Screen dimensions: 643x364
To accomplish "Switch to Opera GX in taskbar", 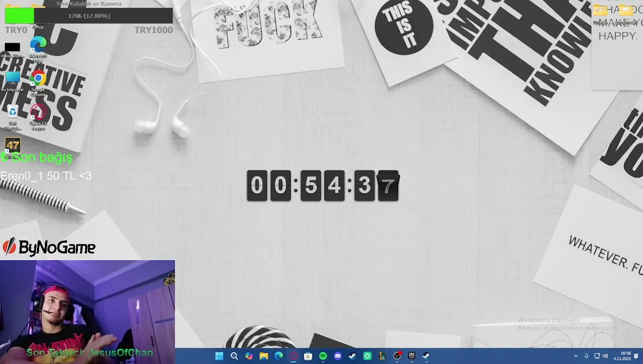I will click(293, 356).
